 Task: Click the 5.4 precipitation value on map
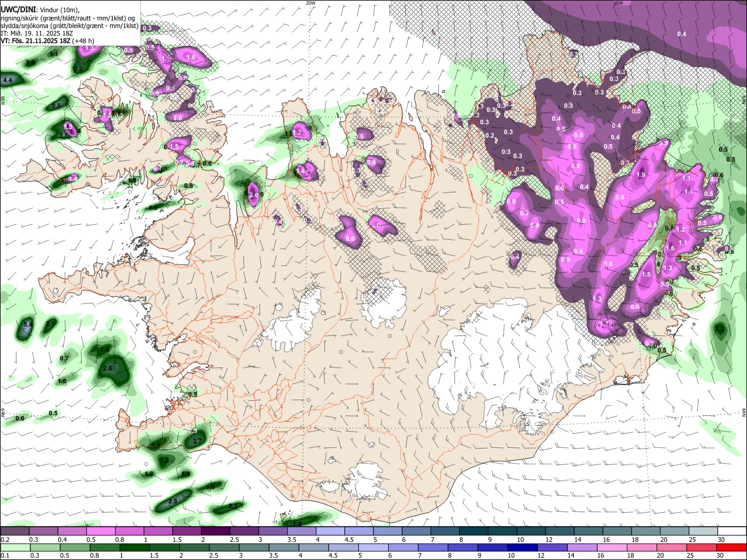coord(27,324)
